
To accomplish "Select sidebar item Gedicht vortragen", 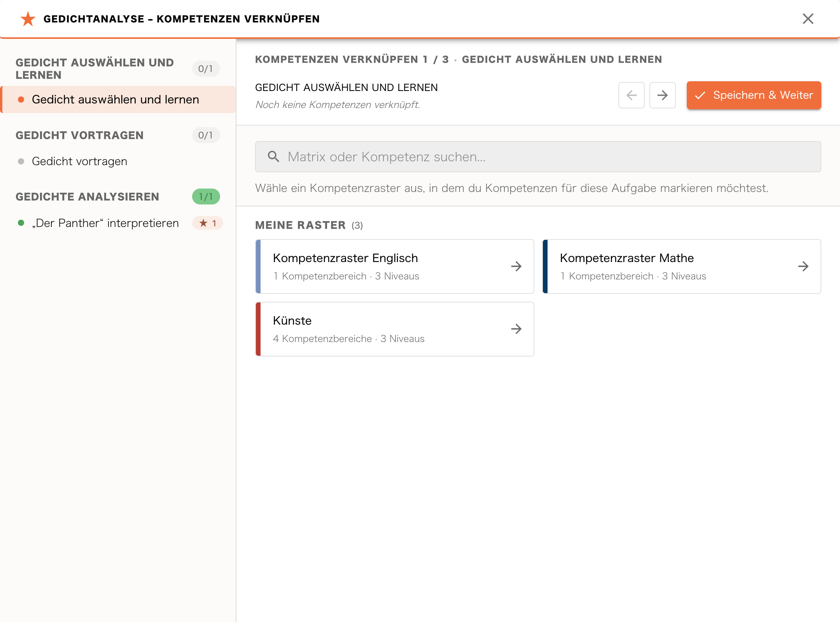I will [x=118, y=161].
